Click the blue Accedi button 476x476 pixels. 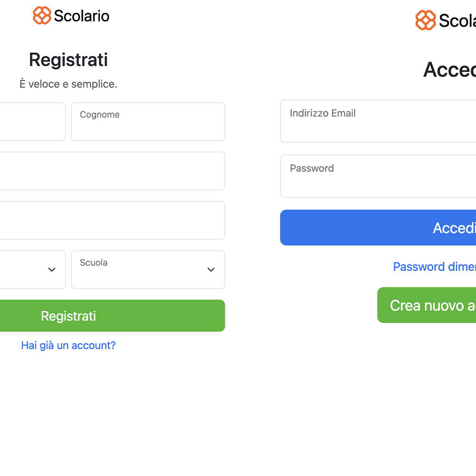tap(378, 228)
